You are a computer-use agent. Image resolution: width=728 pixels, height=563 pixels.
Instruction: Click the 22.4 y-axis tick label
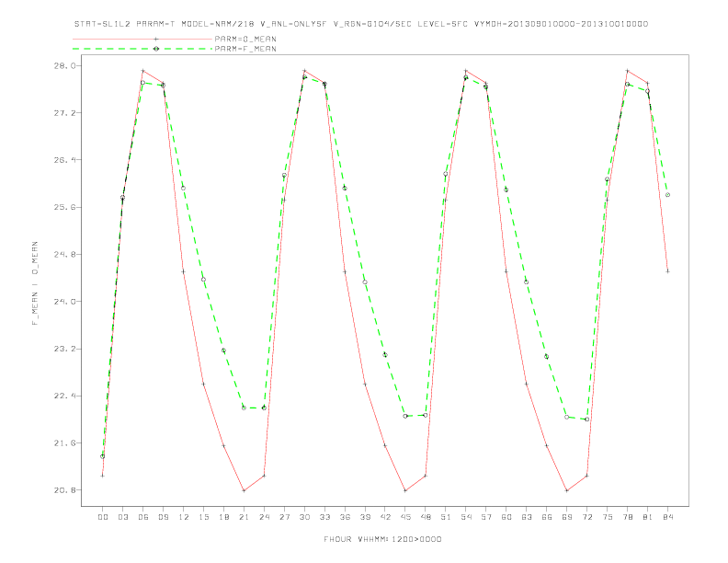pos(64,396)
